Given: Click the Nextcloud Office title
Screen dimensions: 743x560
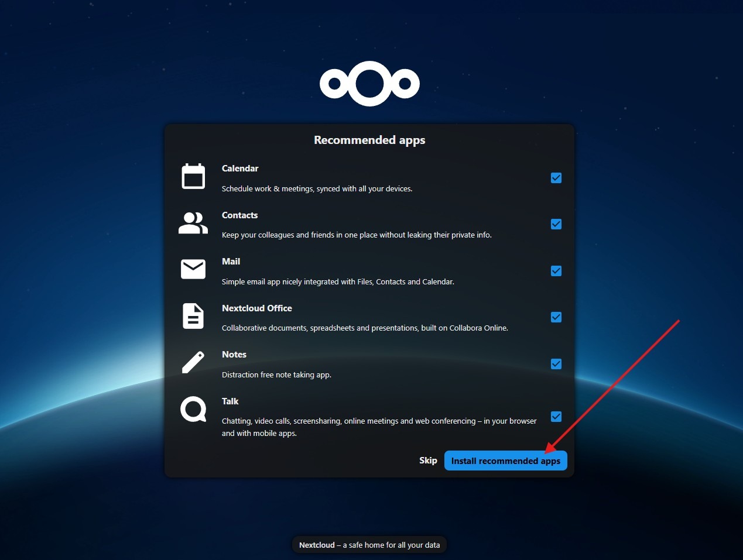Looking at the screenshot, I should [x=256, y=308].
